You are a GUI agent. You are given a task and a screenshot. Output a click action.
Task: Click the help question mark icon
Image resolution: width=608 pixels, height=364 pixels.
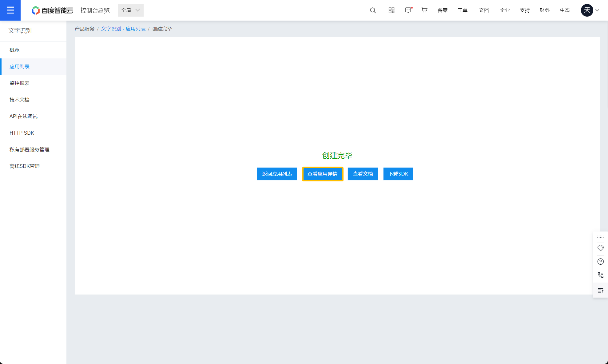coord(600,262)
